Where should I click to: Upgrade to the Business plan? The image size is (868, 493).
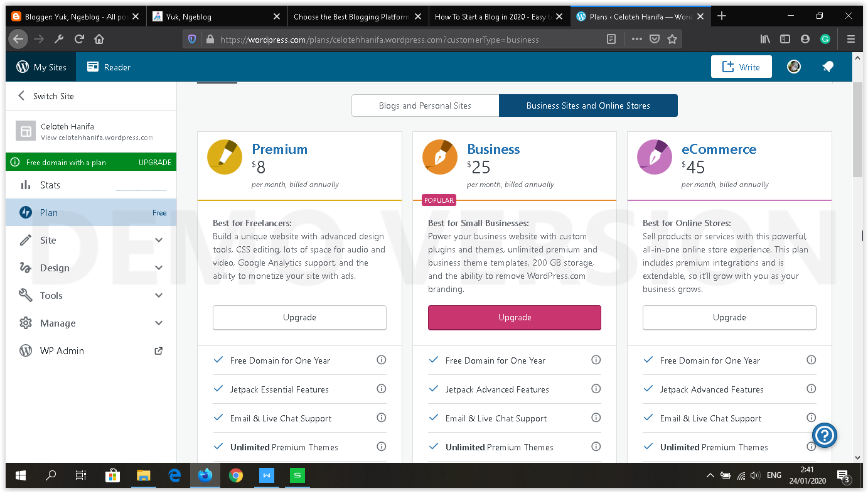tap(515, 317)
